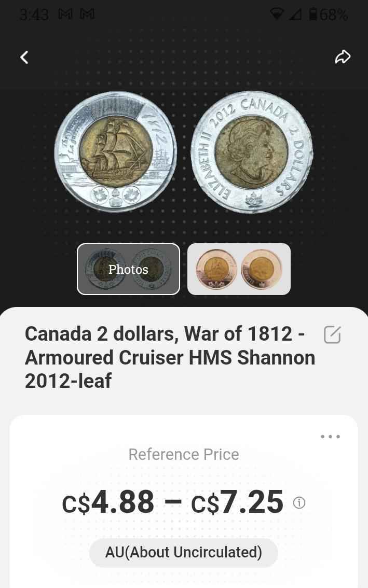This screenshot has width=368, height=588.
Task: Tap the Canada 2 dollars coin title
Action: click(170, 357)
